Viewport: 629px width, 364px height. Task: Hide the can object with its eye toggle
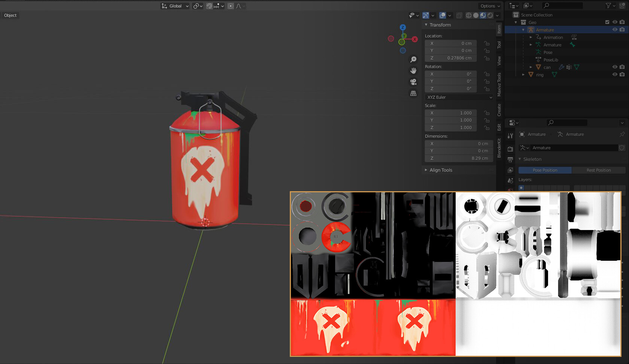point(614,67)
